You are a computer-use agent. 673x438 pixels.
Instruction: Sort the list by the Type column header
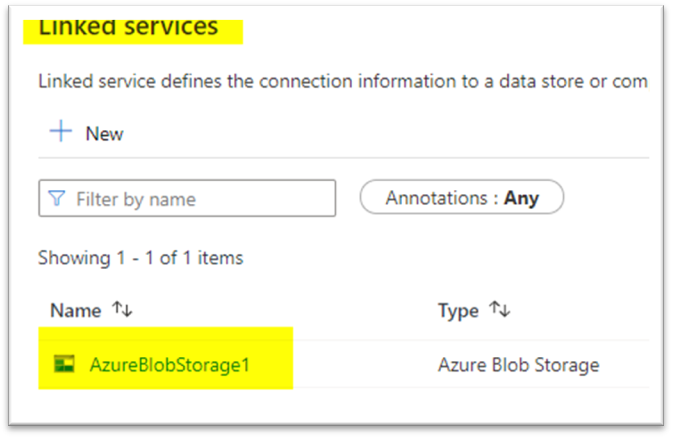click(x=458, y=311)
